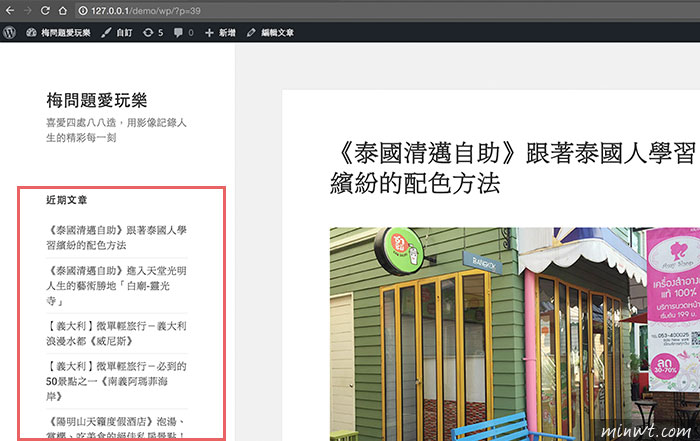Open the 梅問題愛玩樂 site title link
This screenshot has height=441, width=700.
[96, 100]
